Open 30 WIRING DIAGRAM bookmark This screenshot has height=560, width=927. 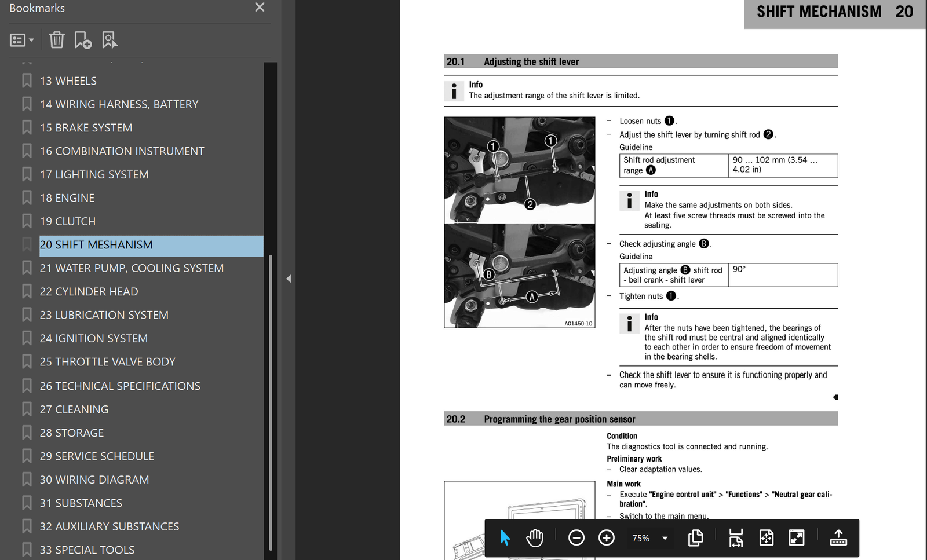tap(94, 480)
